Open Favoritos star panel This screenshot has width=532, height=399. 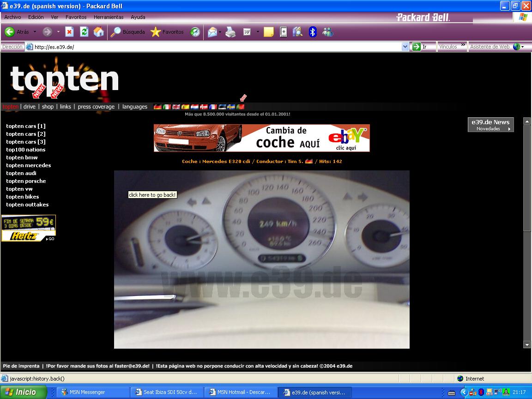pos(167,32)
